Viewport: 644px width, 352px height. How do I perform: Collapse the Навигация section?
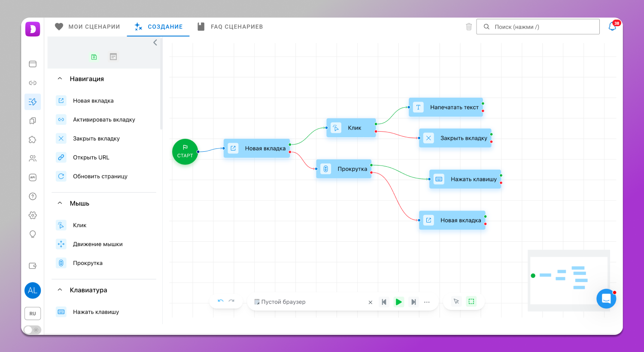pyautogui.click(x=60, y=79)
